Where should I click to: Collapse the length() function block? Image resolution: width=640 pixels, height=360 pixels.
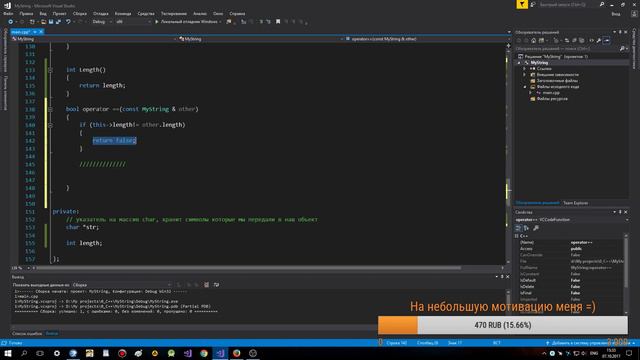point(50,70)
